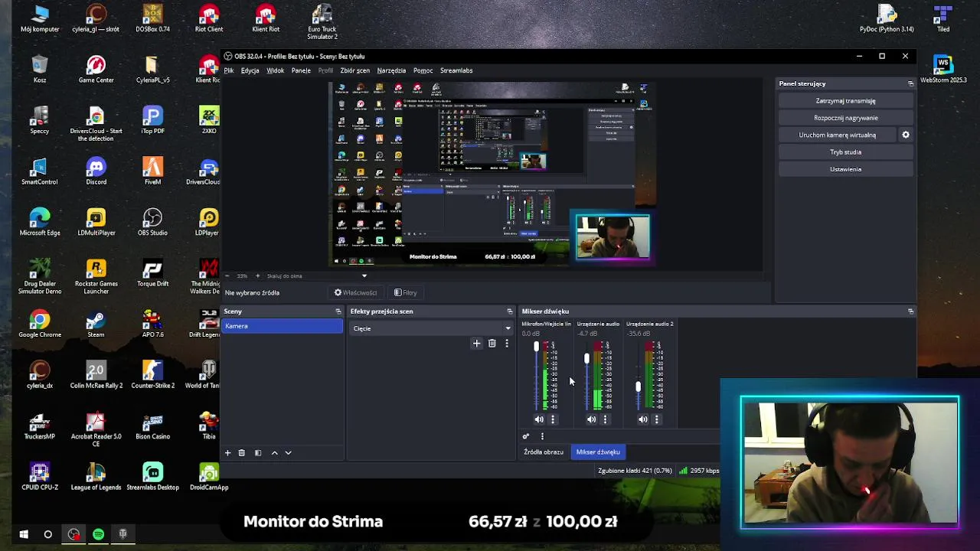Mute the Urządzenie audio 2 channel
Image resolution: width=980 pixels, height=551 pixels.
point(643,419)
